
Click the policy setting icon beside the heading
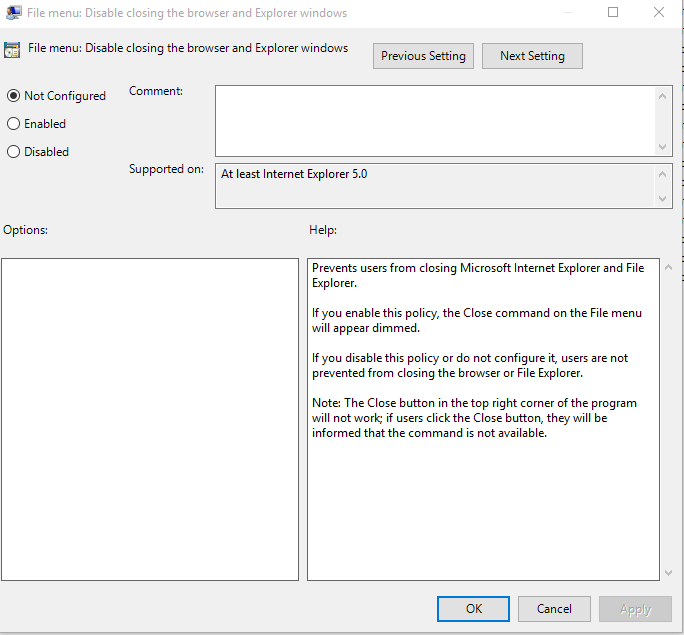pyautogui.click(x=12, y=50)
